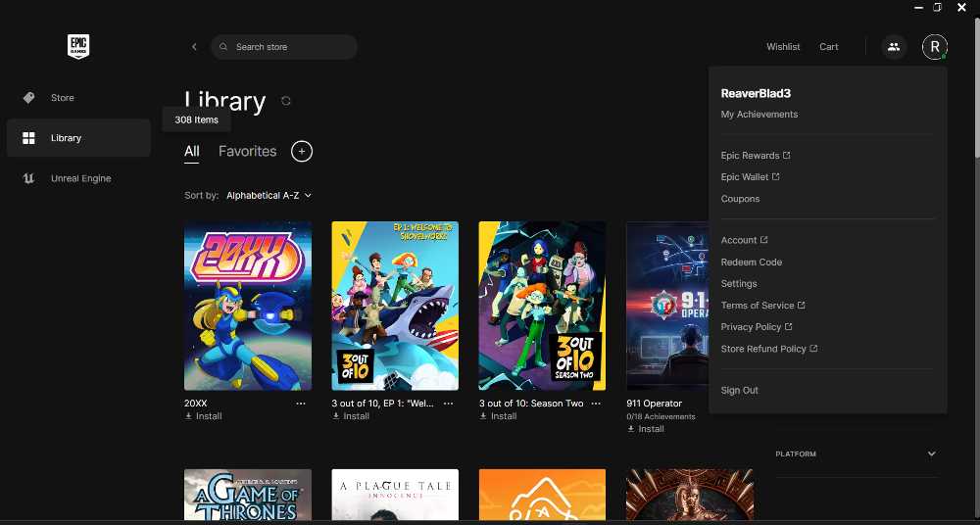
Task: Click the R profile avatar
Action: [x=934, y=47]
